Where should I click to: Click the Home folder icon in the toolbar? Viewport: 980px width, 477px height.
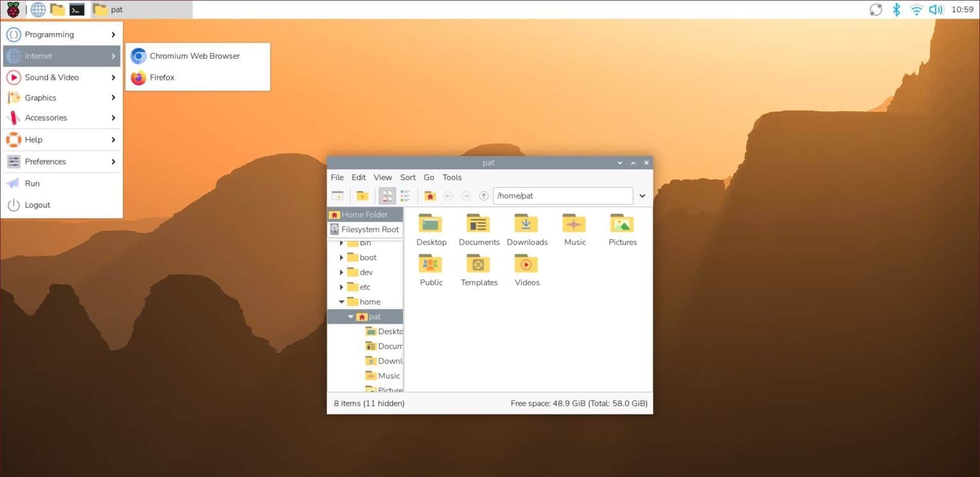click(430, 195)
